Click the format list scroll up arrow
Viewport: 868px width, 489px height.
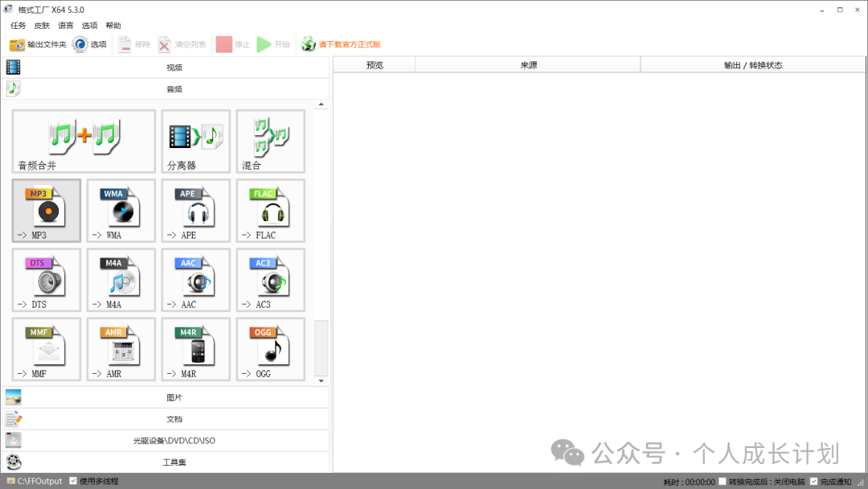pyautogui.click(x=321, y=105)
